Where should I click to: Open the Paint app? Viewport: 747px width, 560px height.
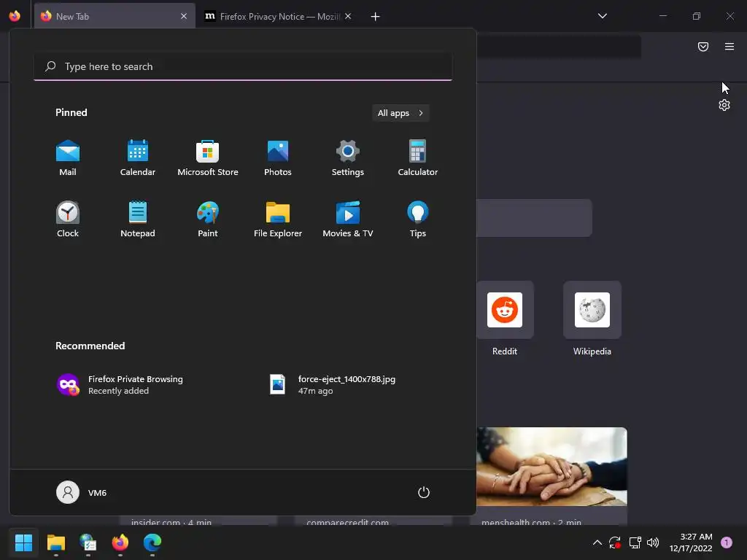[208, 219]
